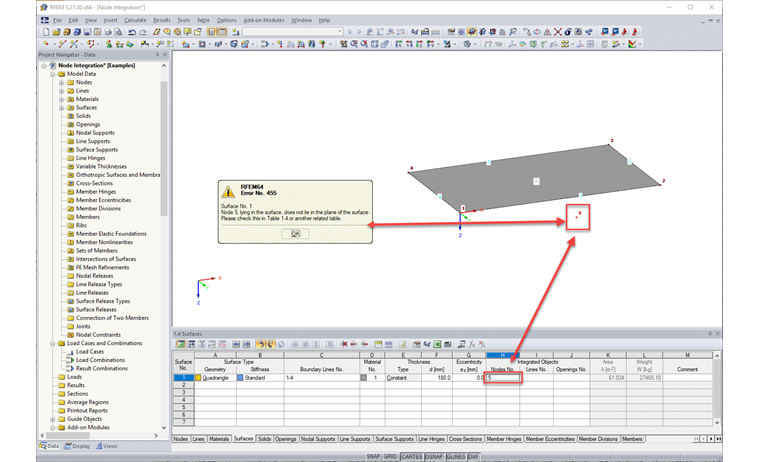Click the blue Standard stiffness color swatch
Image resolution: width=760 pixels, height=462 pixels.
pos(240,378)
